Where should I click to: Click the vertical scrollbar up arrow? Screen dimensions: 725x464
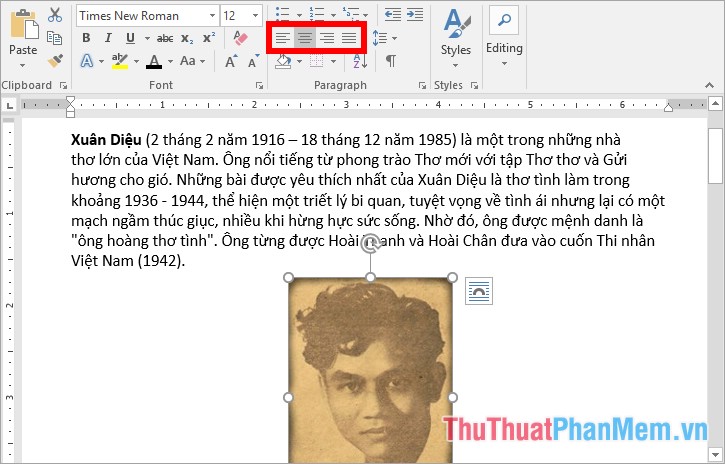point(715,104)
